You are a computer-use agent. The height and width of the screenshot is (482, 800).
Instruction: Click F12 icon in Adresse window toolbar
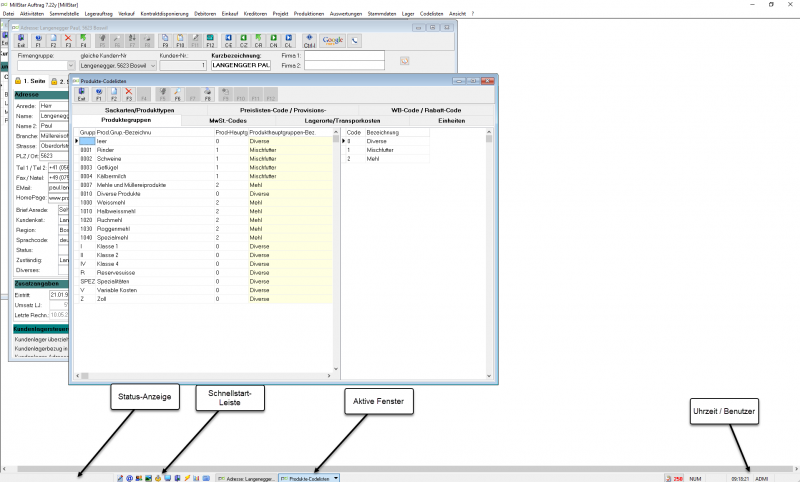pyautogui.click(x=210, y=41)
